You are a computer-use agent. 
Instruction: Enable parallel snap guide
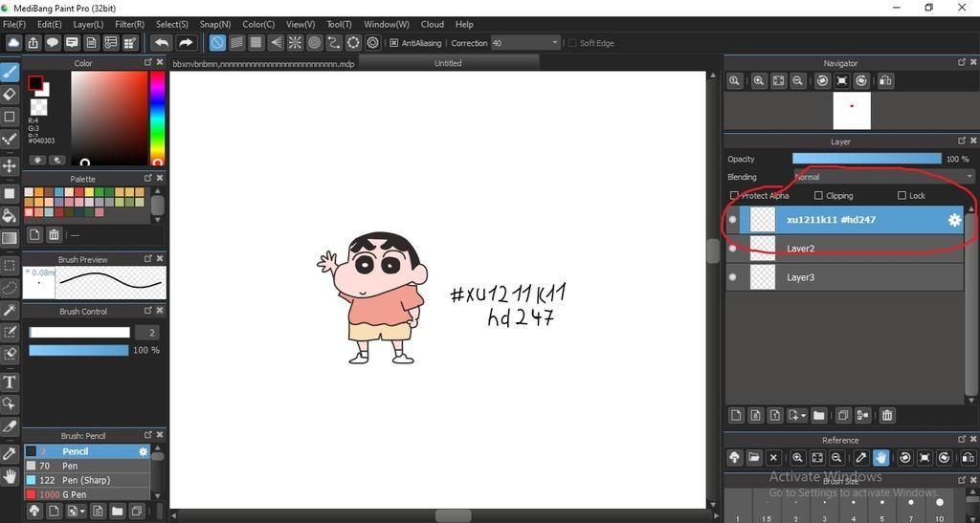[236, 42]
